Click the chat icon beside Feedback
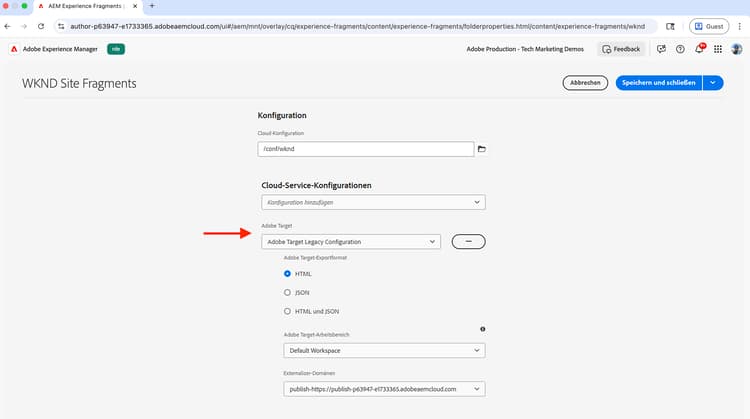The height and width of the screenshot is (419, 750). coord(662,49)
